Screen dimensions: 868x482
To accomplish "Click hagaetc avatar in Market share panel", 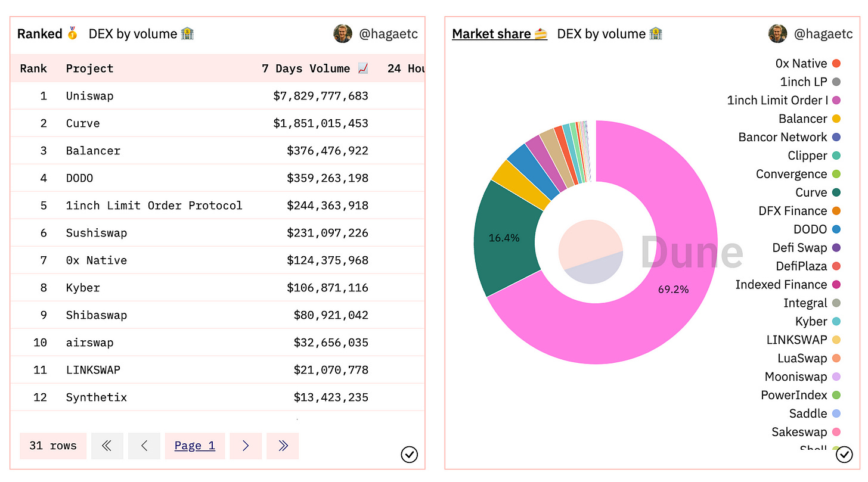I will [778, 34].
